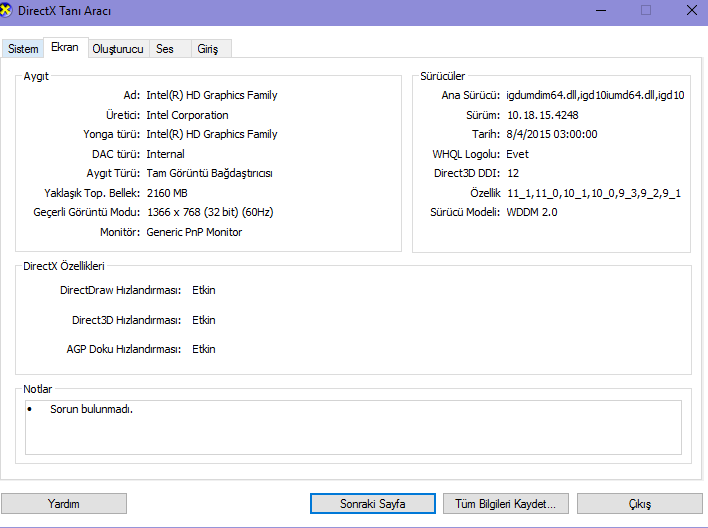The height and width of the screenshot is (528, 708).
Task: Click memory value '2160 MB'
Action: (x=167, y=193)
